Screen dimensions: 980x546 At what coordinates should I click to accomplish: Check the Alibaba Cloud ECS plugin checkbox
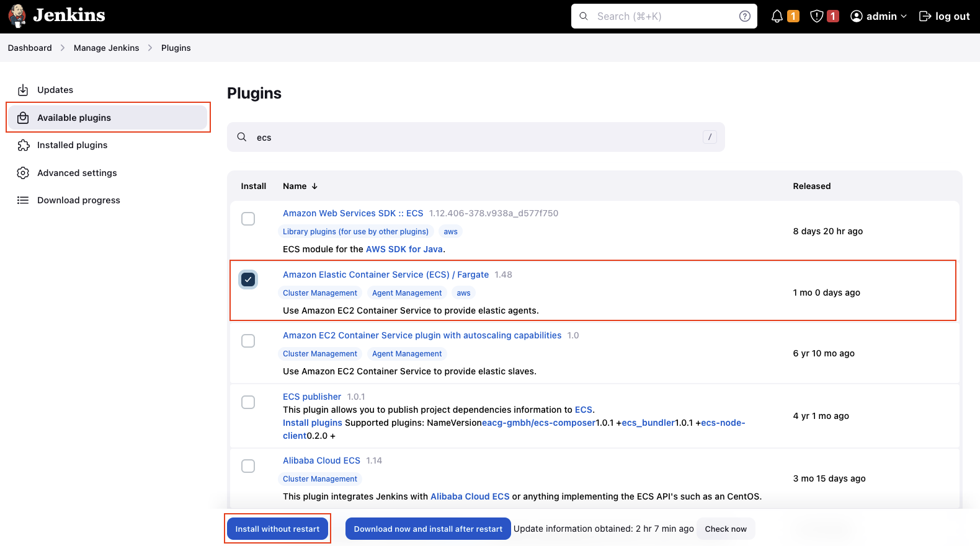(x=248, y=465)
